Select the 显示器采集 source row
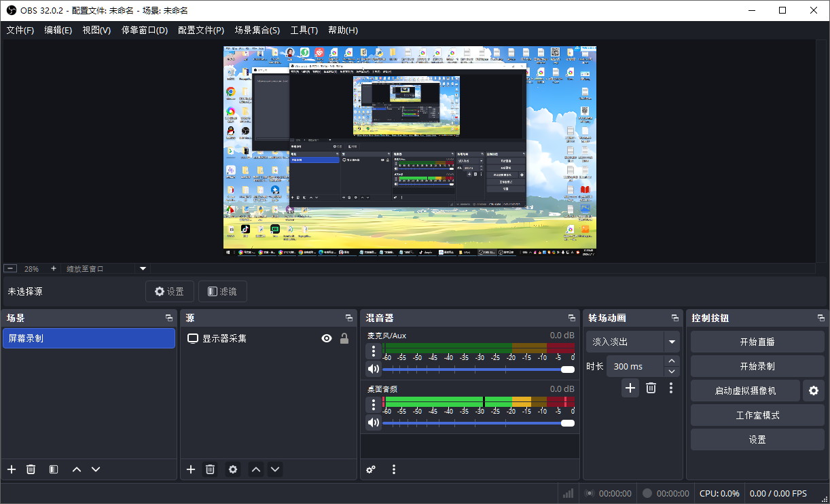830x504 pixels. (x=268, y=338)
